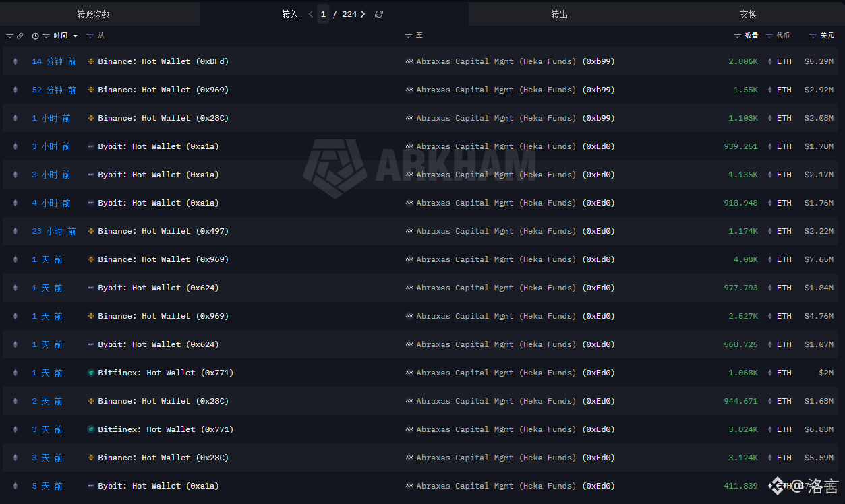Open the filter icon for the 至 column
The height and width of the screenshot is (504, 845).
pyautogui.click(x=409, y=36)
